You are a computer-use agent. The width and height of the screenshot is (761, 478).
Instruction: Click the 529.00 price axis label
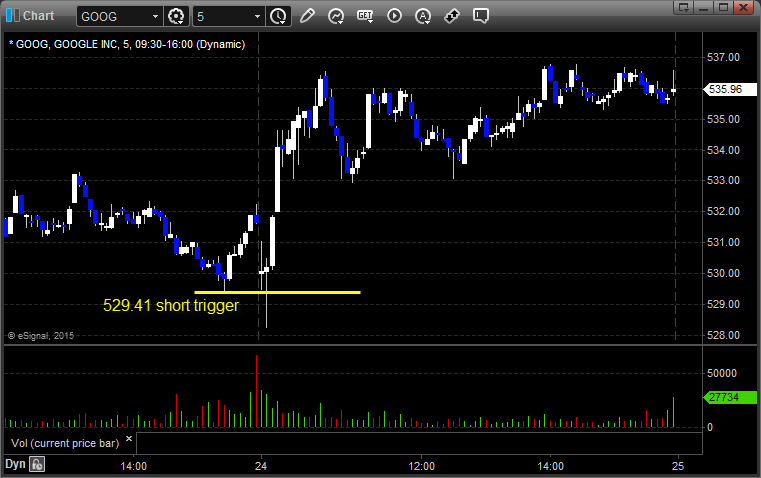[723, 304]
